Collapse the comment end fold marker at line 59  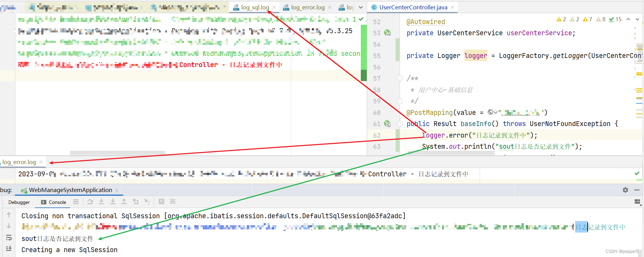400,101
